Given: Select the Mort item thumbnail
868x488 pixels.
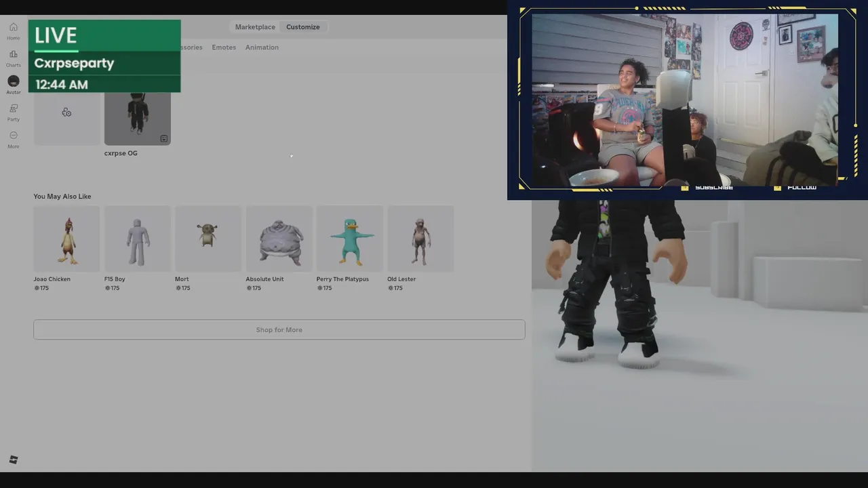Looking at the screenshot, I should (x=208, y=239).
